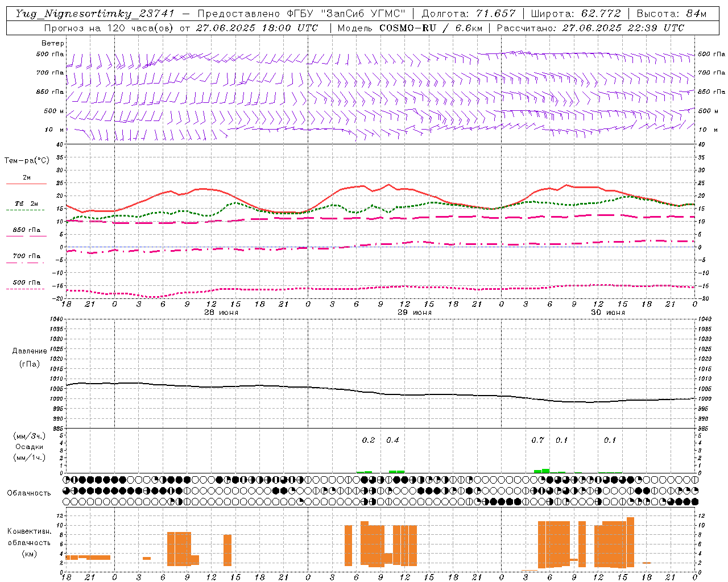
Task: Click the Долгота: 71.657 value
Action: [x=469, y=14]
